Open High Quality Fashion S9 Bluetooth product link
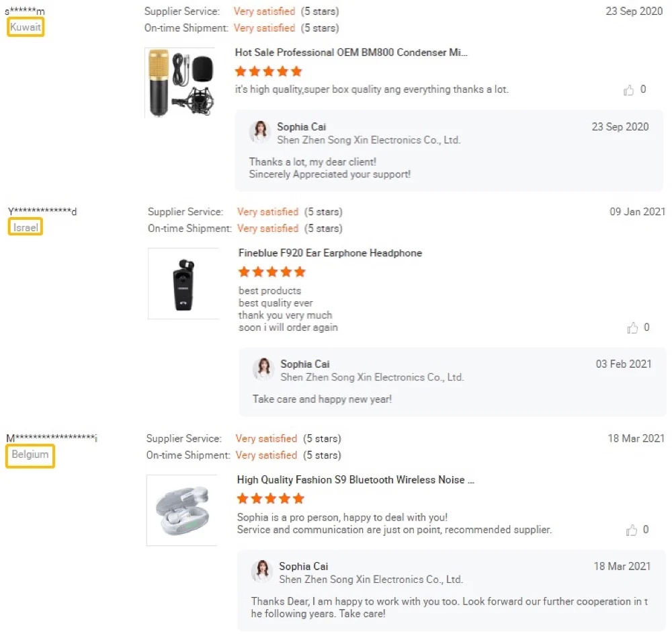 tap(355, 480)
